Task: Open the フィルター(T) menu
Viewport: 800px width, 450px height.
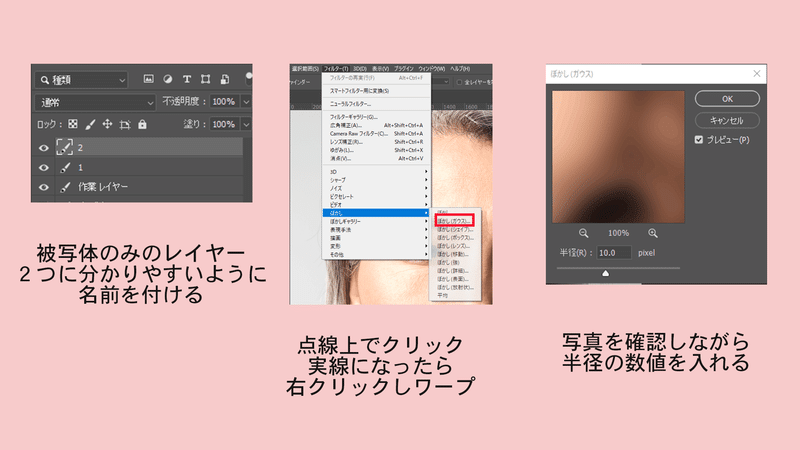Action: point(336,68)
